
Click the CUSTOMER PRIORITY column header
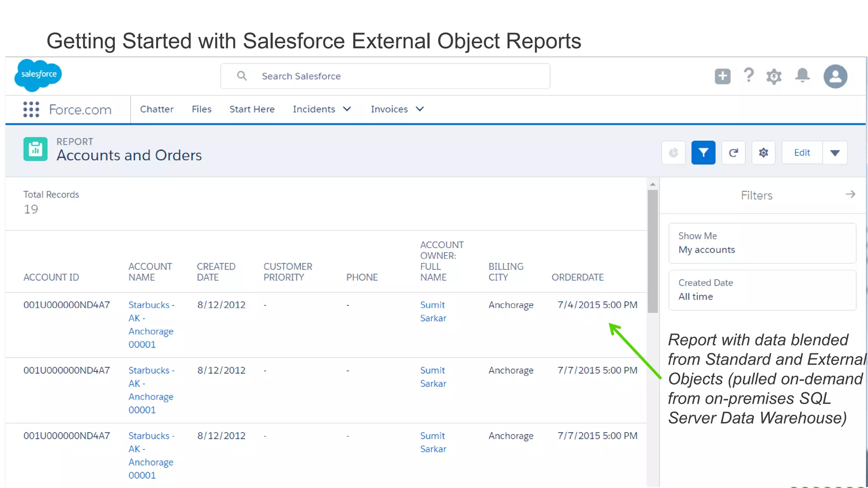coord(288,272)
